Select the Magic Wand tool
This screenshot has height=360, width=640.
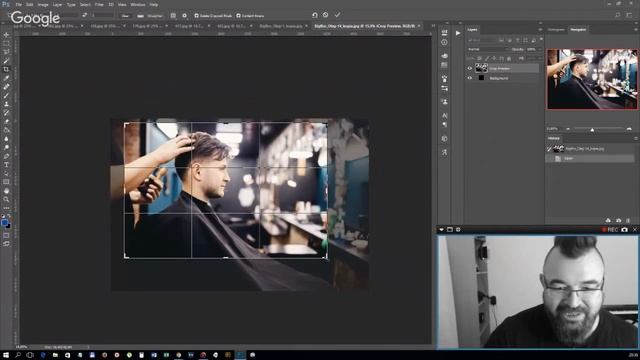(6, 61)
